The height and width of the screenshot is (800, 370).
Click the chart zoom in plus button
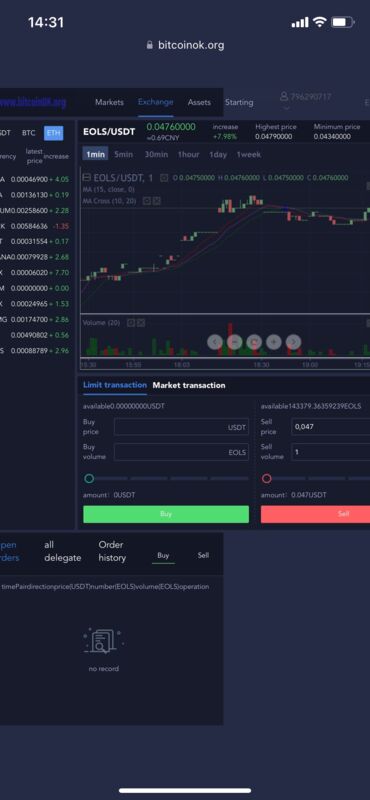click(x=274, y=341)
